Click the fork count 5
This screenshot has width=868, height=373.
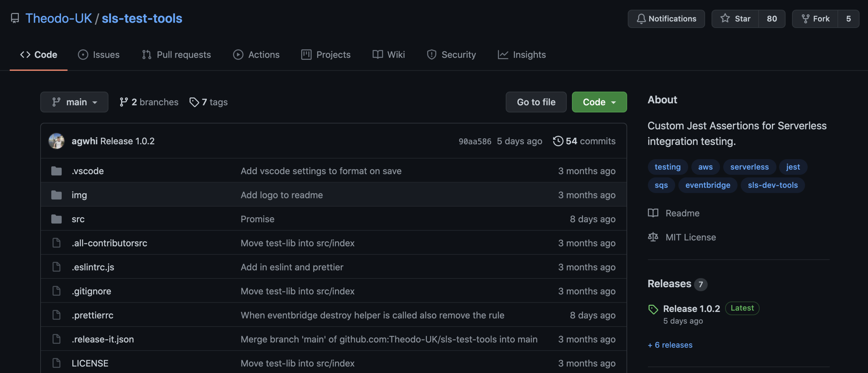(848, 19)
